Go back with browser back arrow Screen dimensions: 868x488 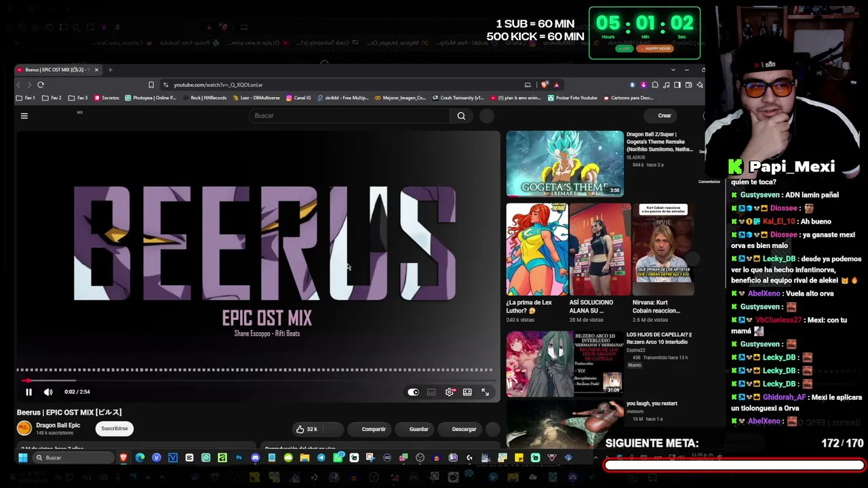(19, 85)
